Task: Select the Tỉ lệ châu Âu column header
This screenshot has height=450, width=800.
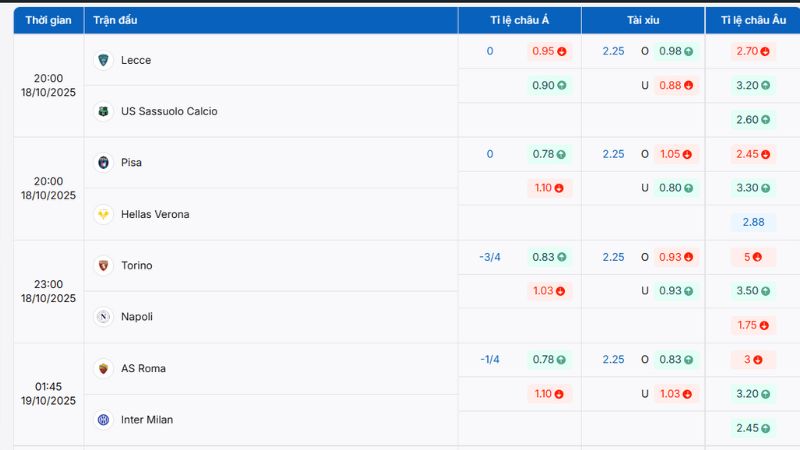Action: [752, 20]
